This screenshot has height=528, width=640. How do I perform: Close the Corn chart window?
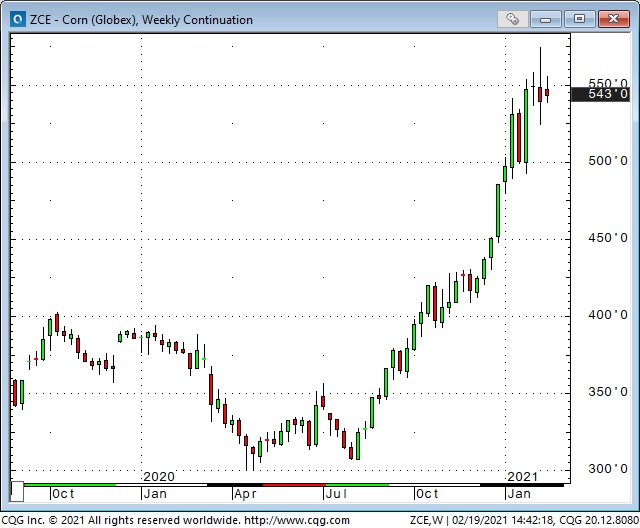pyautogui.click(x=613, y=19)
